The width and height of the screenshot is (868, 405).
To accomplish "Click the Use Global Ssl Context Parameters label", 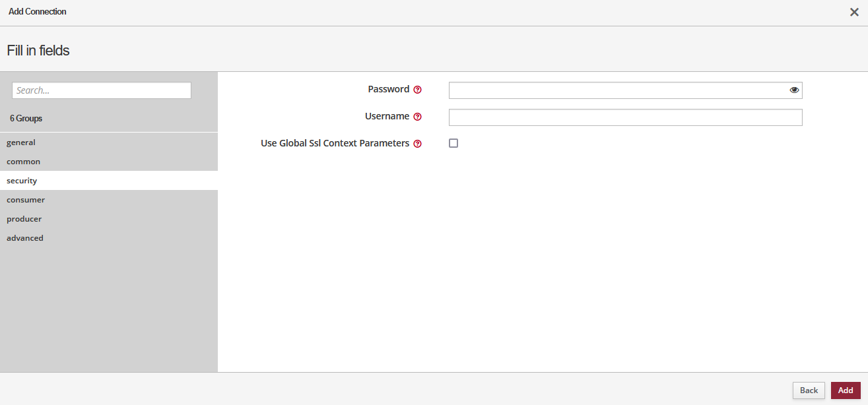I will [335, 143].
